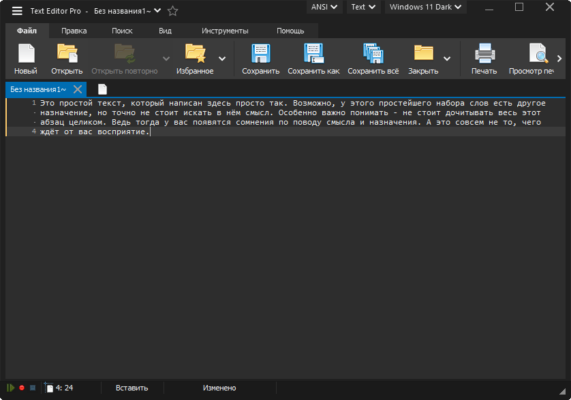
Task: Print the document with Печать
Action: [x=484, y=59]
